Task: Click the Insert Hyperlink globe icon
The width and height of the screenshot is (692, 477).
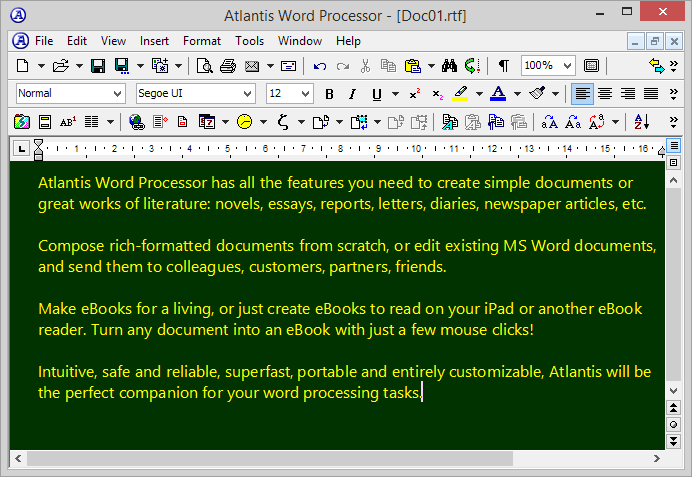Action: click(x=137, y=122)
